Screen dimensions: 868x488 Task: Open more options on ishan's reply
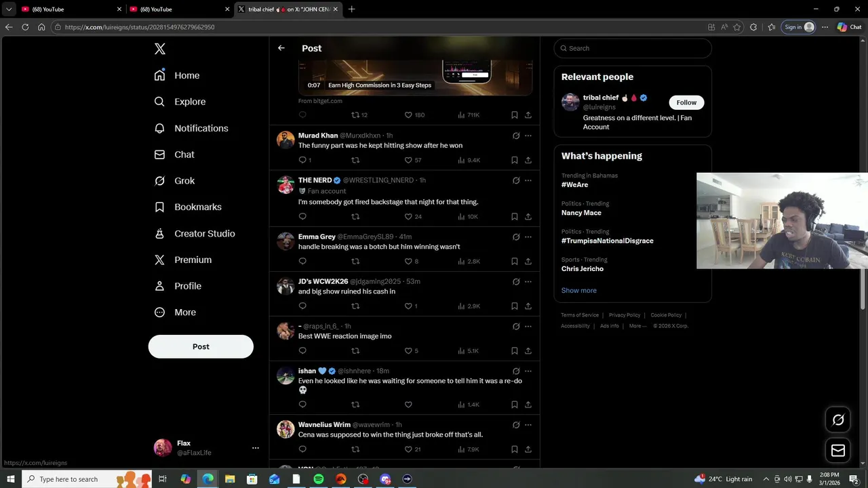pos(528,371)
